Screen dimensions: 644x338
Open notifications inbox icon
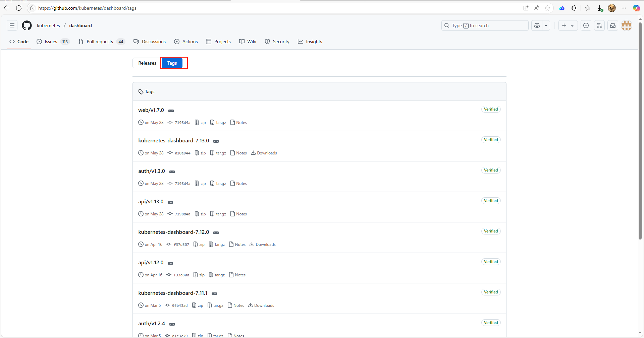click(x=613, y=25)
